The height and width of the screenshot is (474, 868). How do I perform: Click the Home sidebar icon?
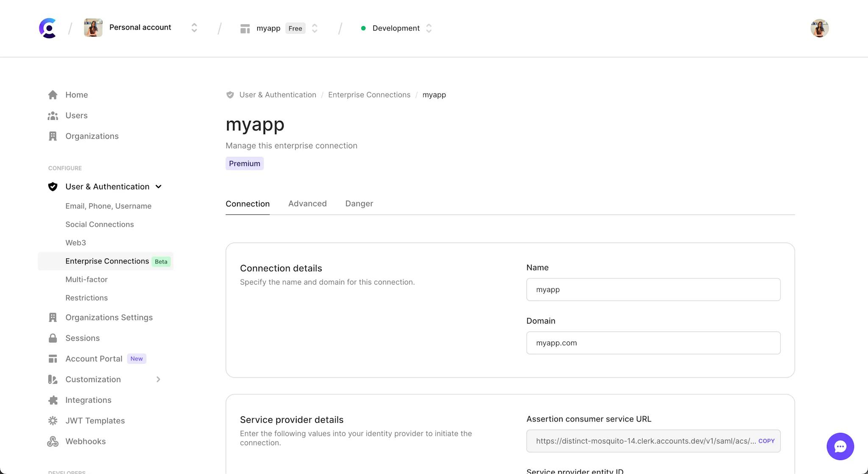point(53,94)
